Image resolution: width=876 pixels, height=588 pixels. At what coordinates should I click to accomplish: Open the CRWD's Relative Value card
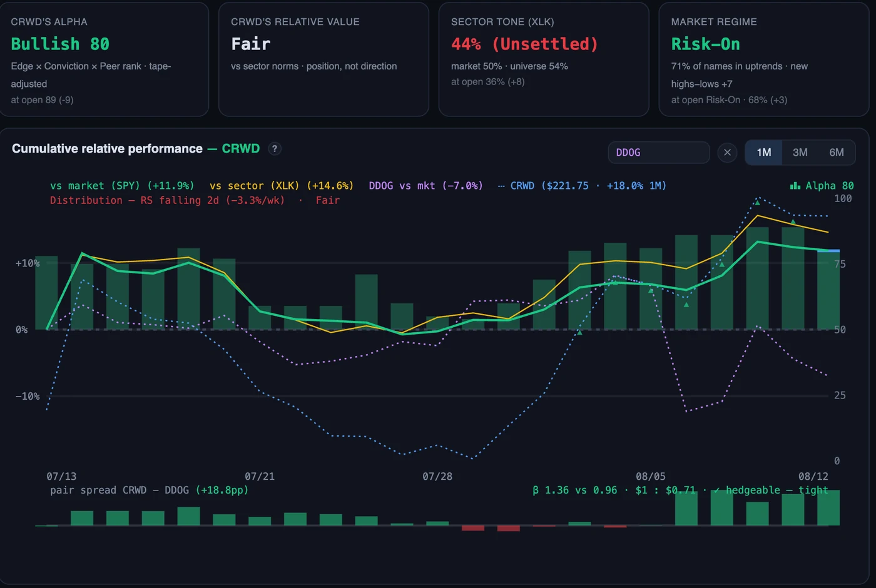323,59
